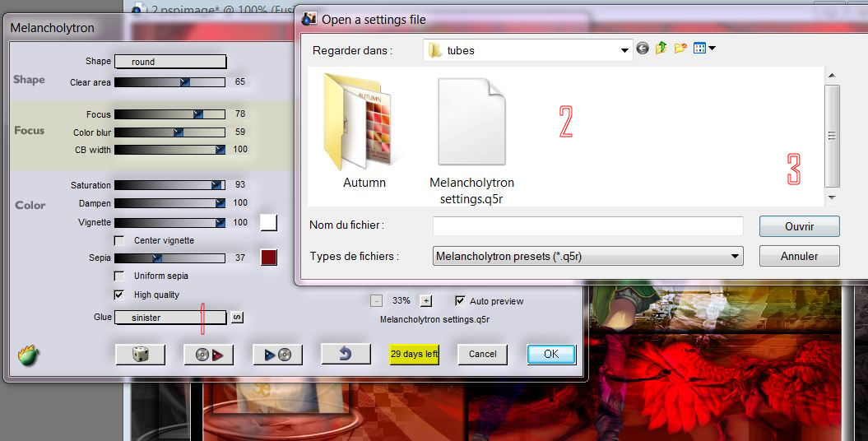The image size is (868, 441).
Task: Click the white Vignette color swatch
Action: (x=268, y=222)
